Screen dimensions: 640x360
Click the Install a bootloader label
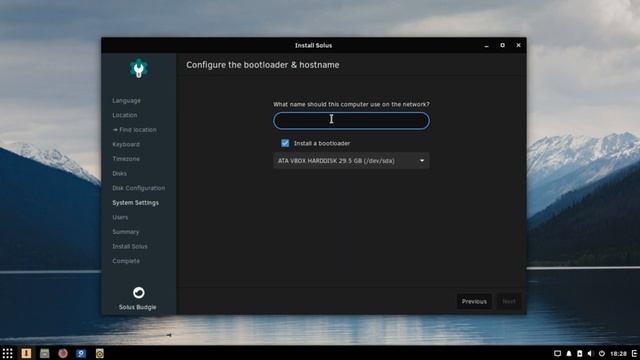tap(322, 143)
